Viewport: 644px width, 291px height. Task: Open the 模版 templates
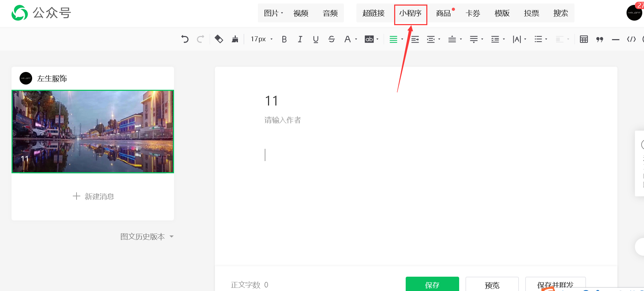point(502,13)
